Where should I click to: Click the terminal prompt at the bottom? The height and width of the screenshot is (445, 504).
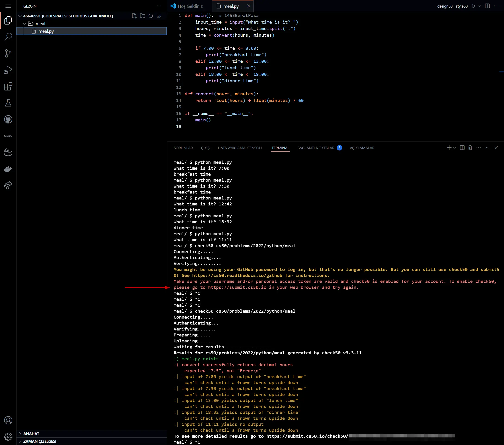[x=187, y=442]
